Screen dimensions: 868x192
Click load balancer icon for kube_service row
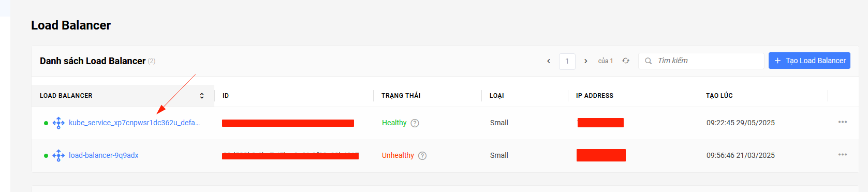click(58, 123)
